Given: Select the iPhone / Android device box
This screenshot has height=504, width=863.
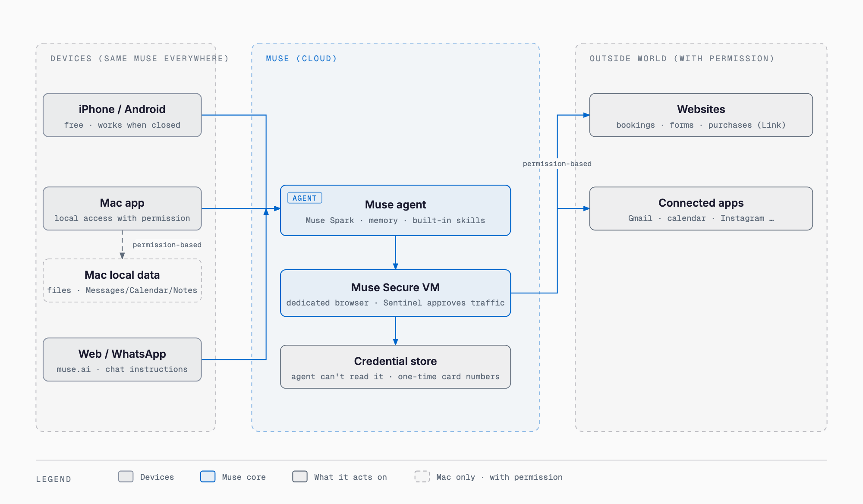Looking at the screenshot, I should click(x=122, y=115).
